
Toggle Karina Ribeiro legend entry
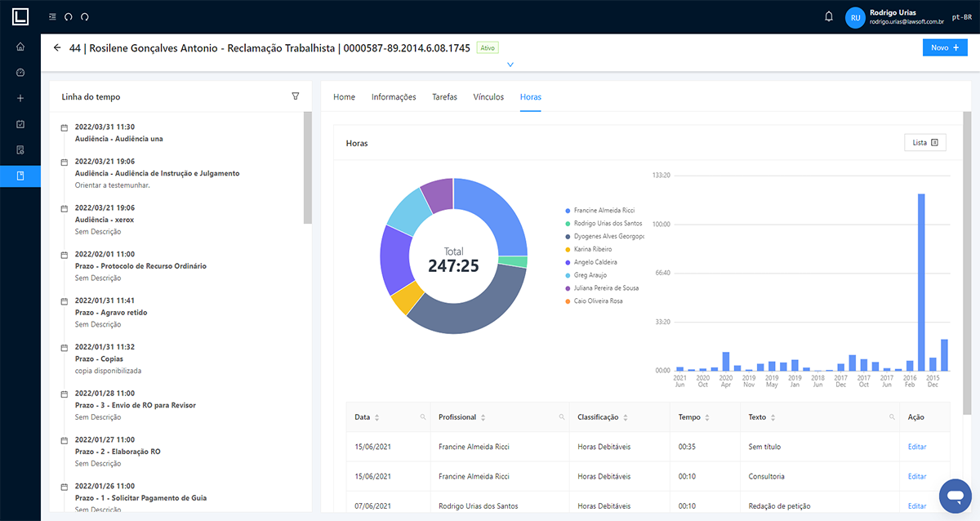click(590, 249)
